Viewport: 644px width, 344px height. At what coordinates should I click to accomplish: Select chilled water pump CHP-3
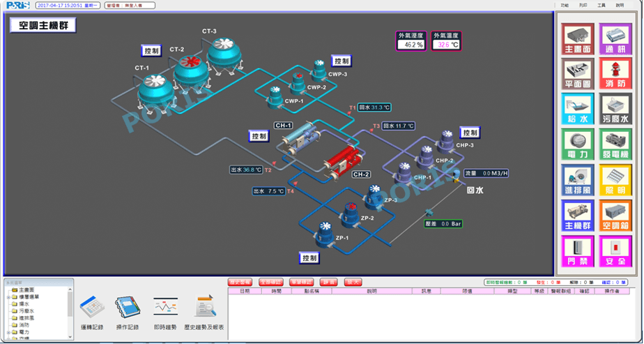pos(447,142)
